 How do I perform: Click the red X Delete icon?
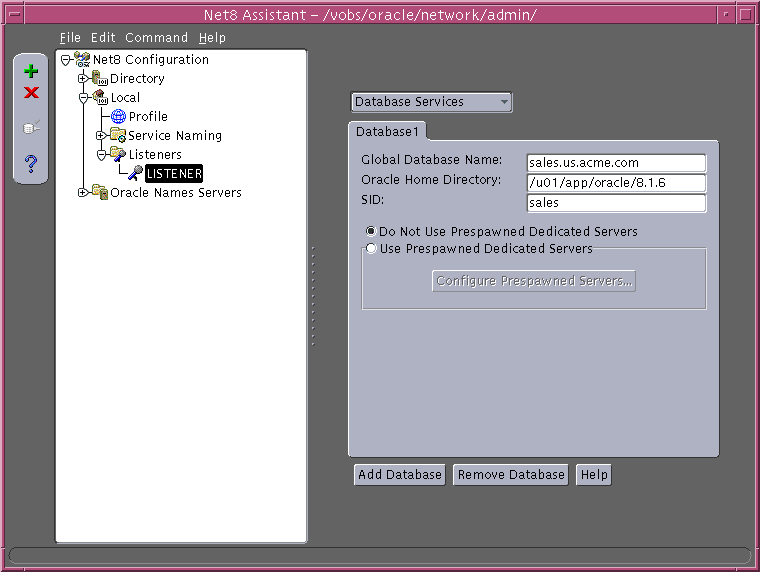31,92
